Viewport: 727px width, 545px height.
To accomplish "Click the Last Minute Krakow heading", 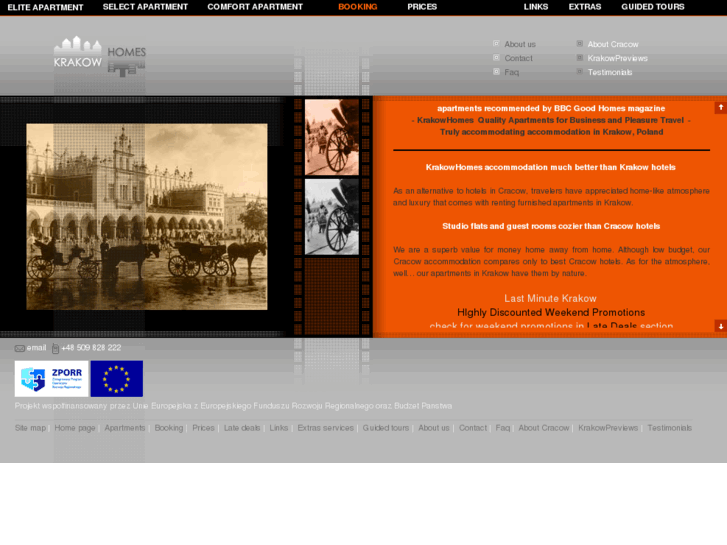I will pyautogui.click(x=550, y=299).
